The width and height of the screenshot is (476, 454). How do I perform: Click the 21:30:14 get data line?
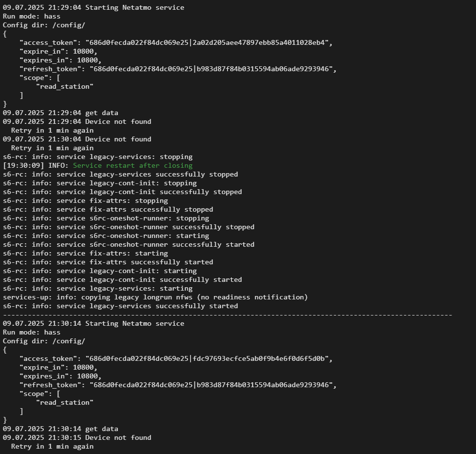pyautogui.click(x=60, y=429)
